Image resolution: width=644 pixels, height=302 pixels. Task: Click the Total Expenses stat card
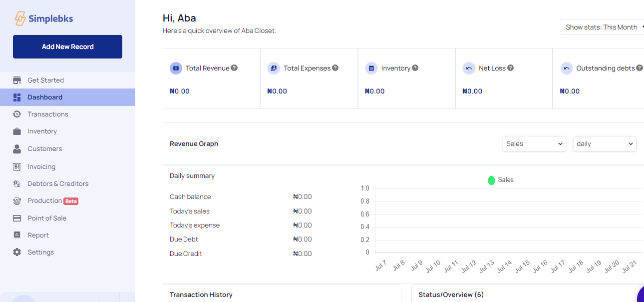click(309, 78)
